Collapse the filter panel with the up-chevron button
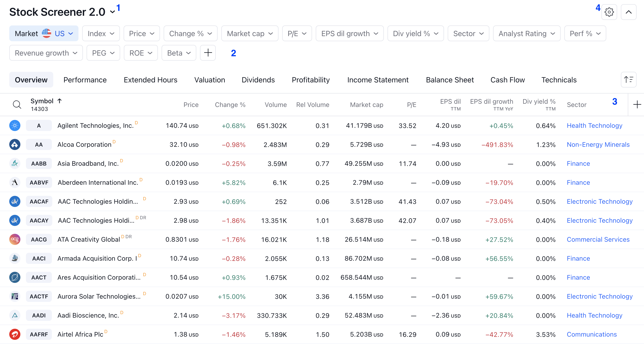Screen dimensions: 644x344 [x=628, y=12]
